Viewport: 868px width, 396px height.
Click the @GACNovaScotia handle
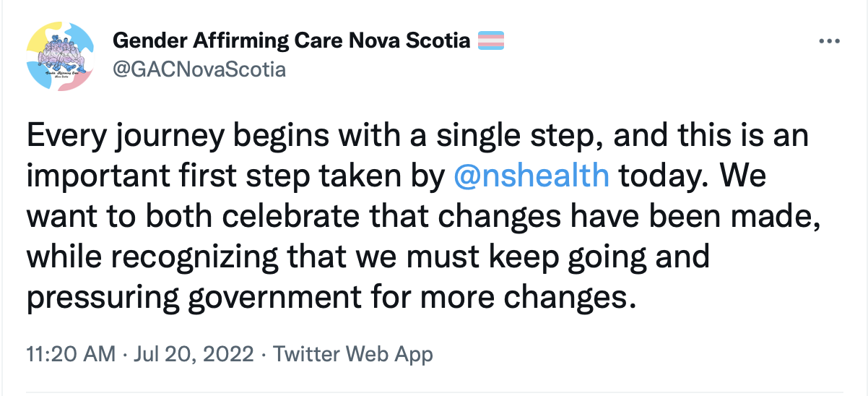(x=199, y=69)
